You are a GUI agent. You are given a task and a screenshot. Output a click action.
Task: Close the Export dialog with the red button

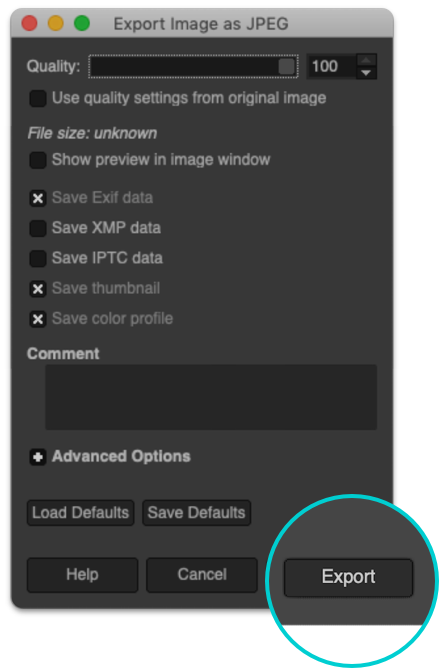pos(29,23)
